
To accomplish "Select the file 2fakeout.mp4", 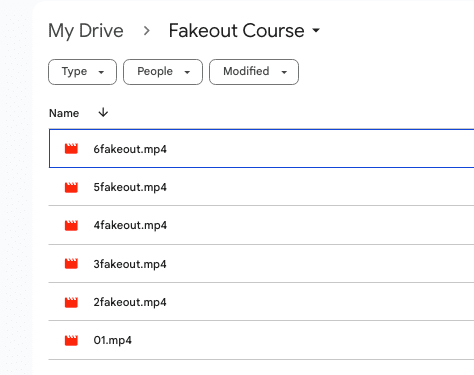I will tap(261, 302).
